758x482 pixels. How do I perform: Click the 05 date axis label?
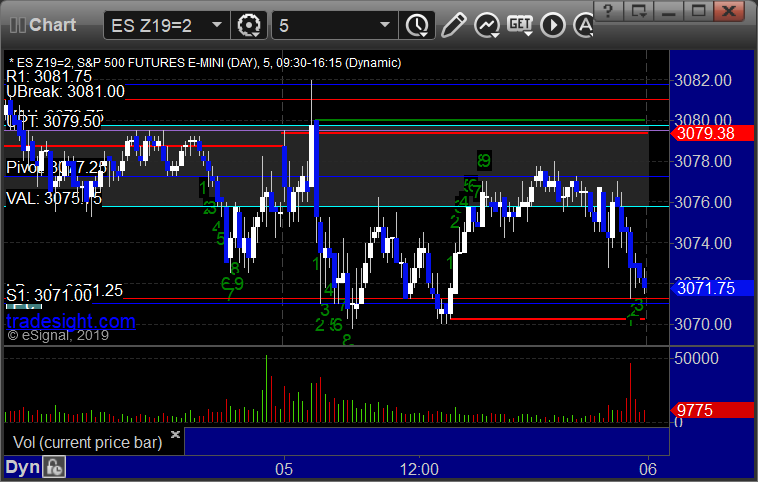(x=284, y=469)
